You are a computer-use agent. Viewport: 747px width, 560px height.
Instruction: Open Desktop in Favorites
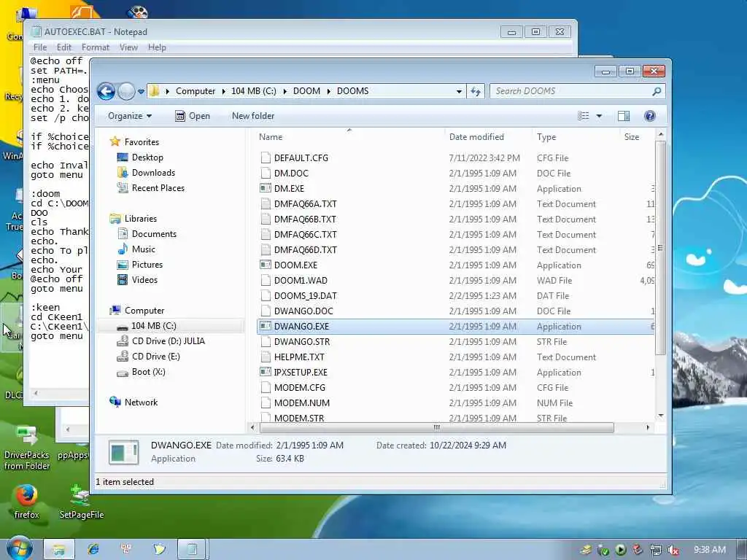tap(147, 157)
